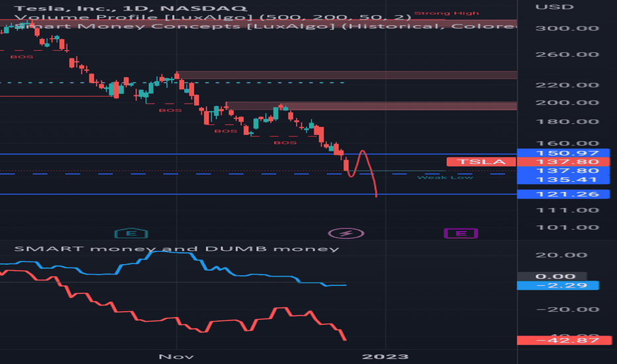Click the SMART money and DUMB money title
The image size is (617, 364).
176,249
